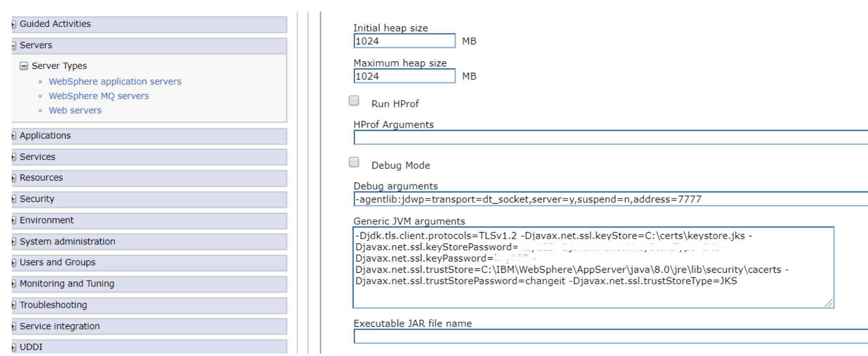868x356 pixels.
Task: Click the JVM arguments resize handle
Action: pos(829,303)
